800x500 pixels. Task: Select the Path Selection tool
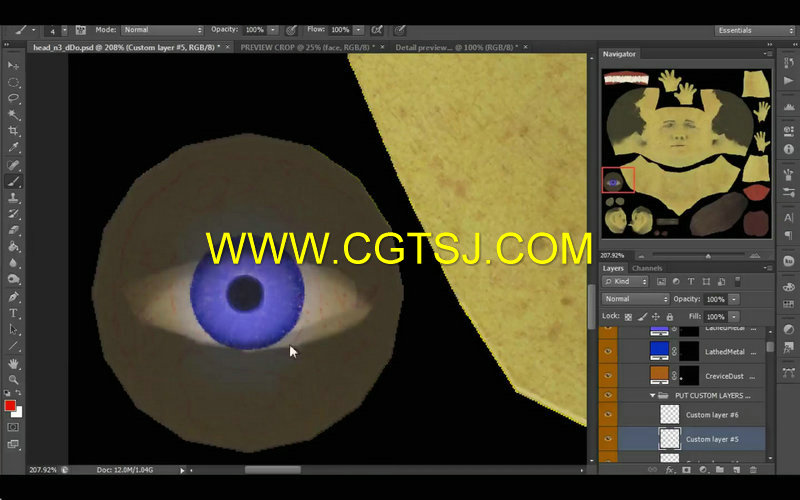click(x=13, y=329)
